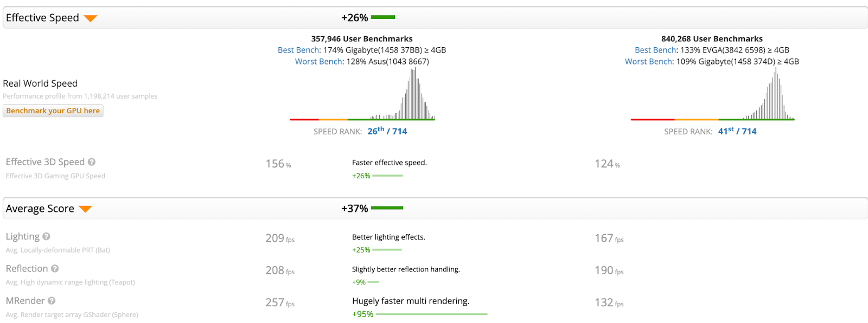868x323 pixels.
Task: Click the 357,946 User Benchmarks heading
Action: click(x=362, y=38)
